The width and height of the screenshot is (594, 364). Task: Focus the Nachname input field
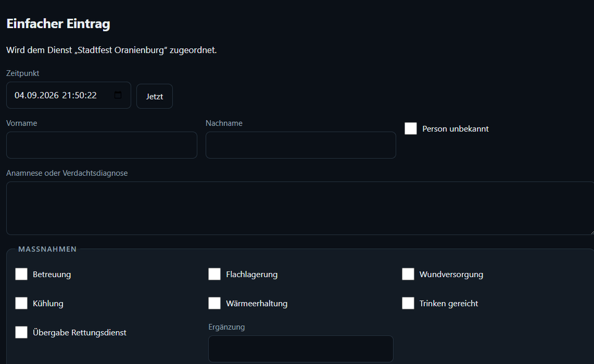[x=301, y=145]
